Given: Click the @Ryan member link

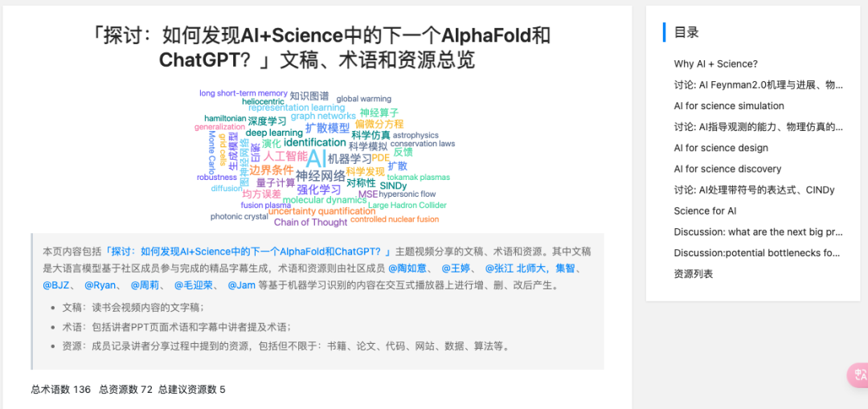Looking at the screenshot, I should tap(100, 285).
